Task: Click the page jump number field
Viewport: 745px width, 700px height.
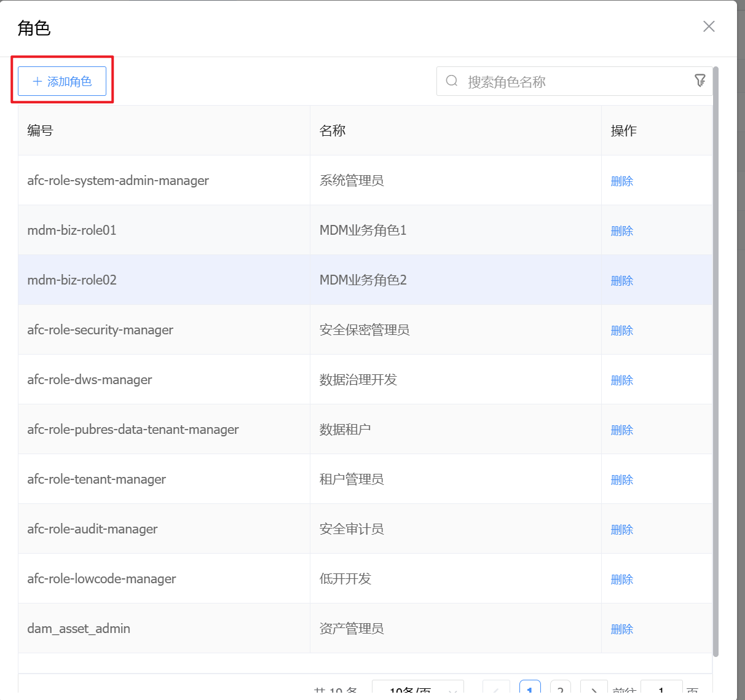Action: click(661, 691)
